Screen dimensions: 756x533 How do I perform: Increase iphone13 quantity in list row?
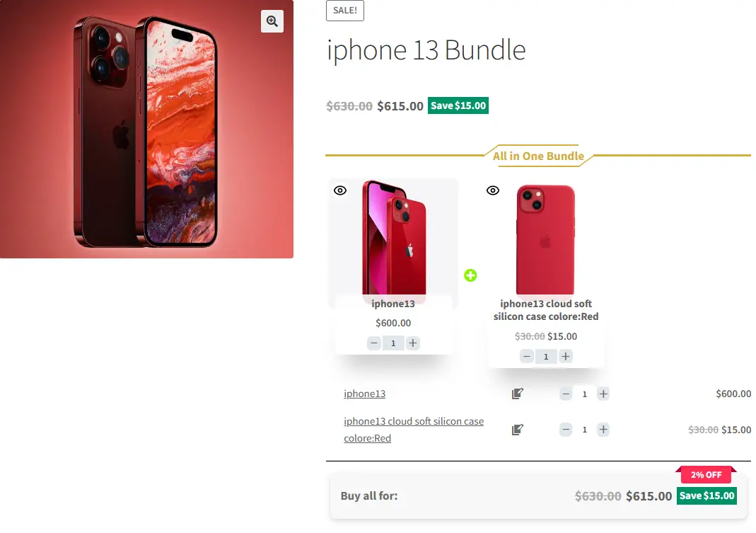(x=603, y=394)
